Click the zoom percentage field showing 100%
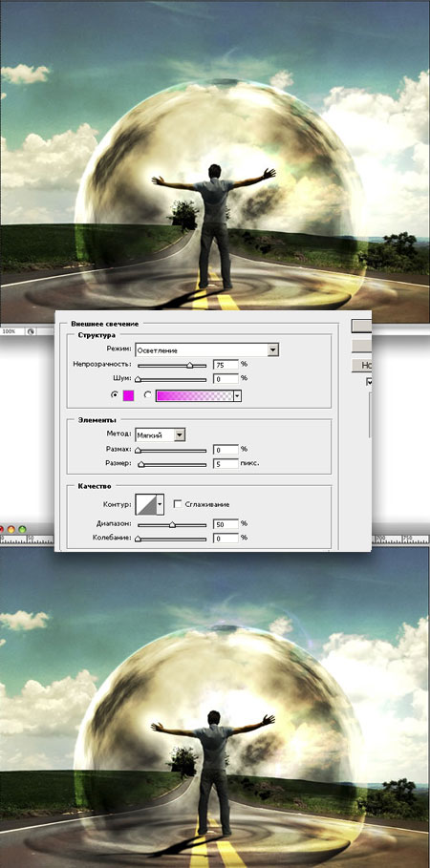Viewport: 430px width, 868px height. click(x=11, y=331)
